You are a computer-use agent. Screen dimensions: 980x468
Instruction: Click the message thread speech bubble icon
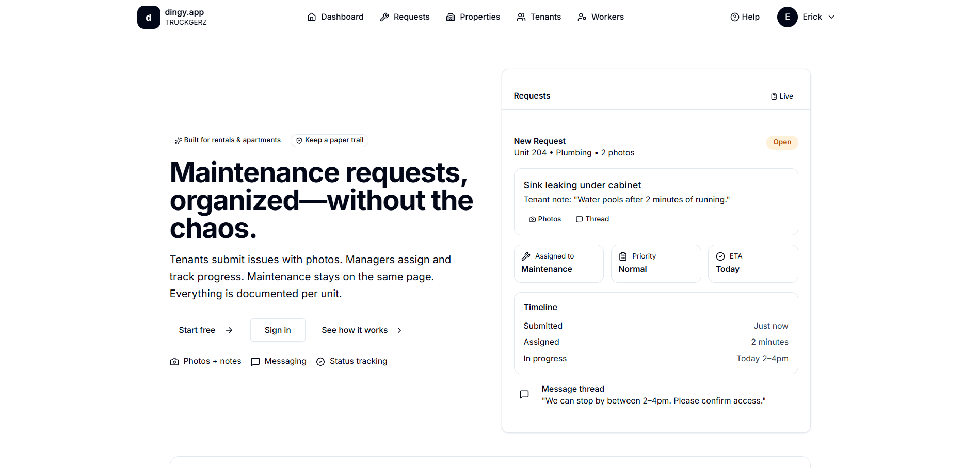(524, 394)
